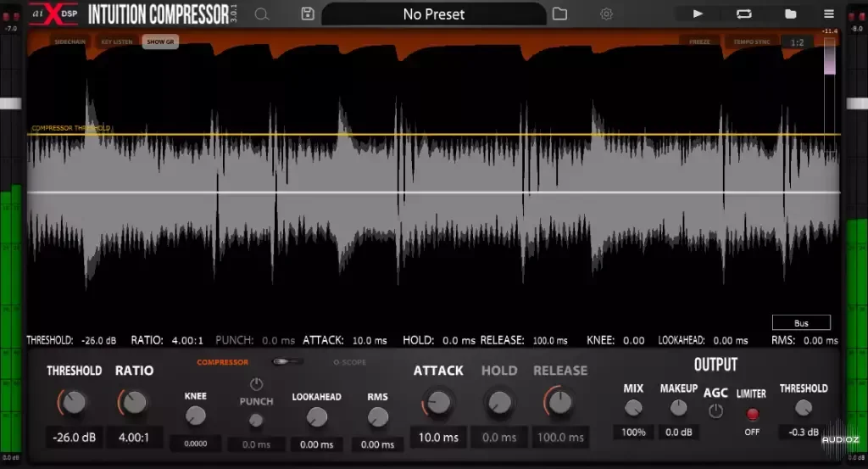Click the RMS knob

[x=377, y=417]
